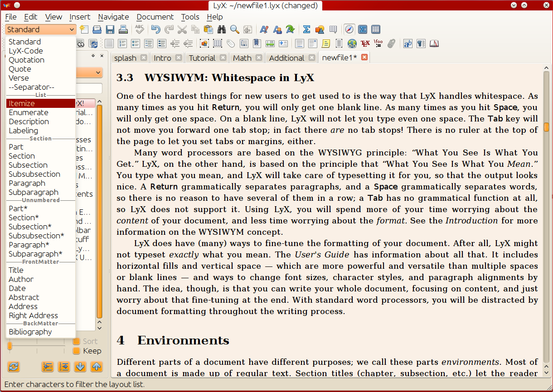Switch to the Tutorial tab
Viewport: 553px width, 392px height.
pos(202,58)
